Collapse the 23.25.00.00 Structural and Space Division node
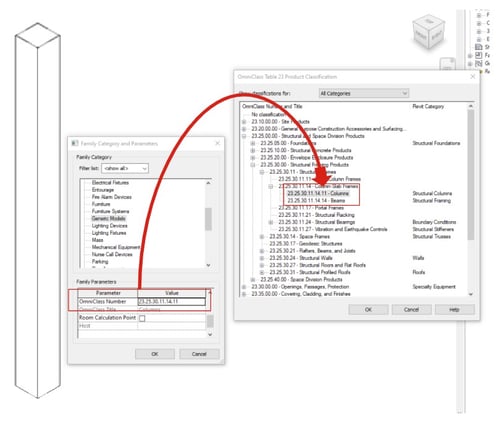Image resolution: width=500 pixels, height=422 pixels. (x=244, y=136)
